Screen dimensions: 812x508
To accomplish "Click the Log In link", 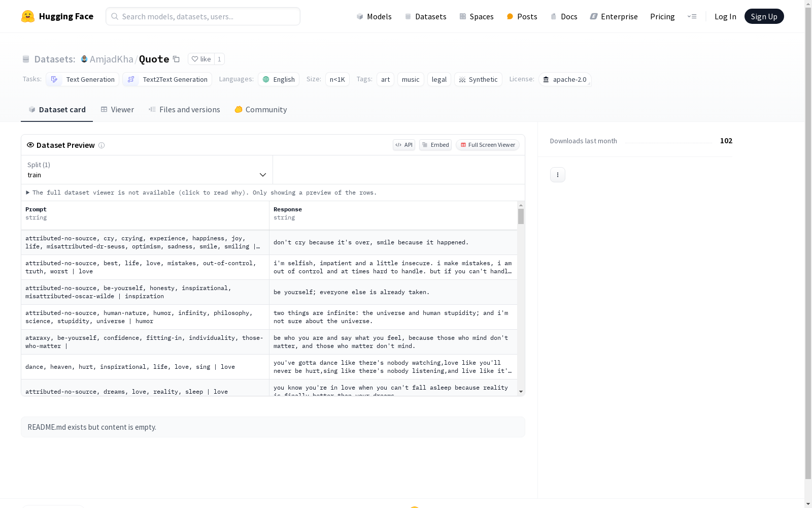I will pos(725,16).
